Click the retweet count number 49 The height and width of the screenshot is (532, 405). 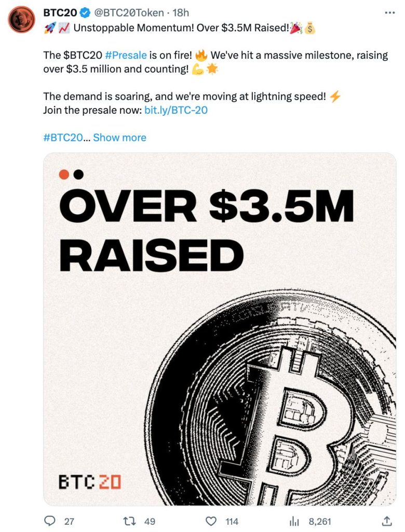tap(150, 521)
